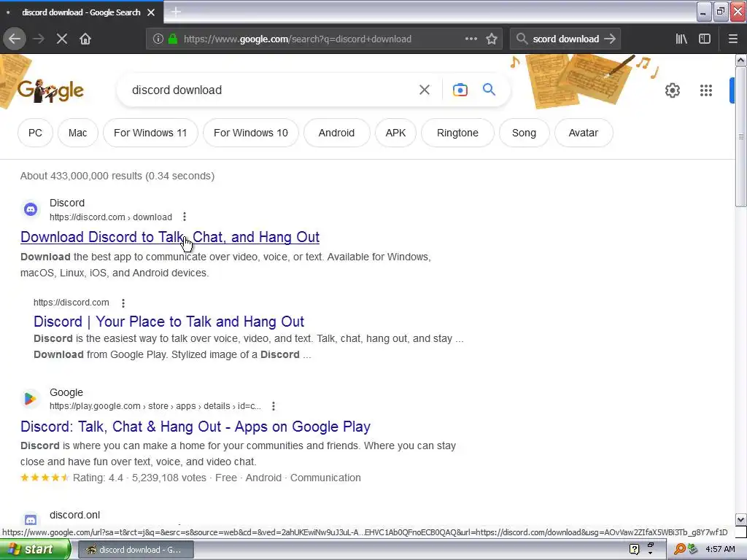This screenshot has width=747, height=560.
Task: Open the Google apps grid
Action: [x=706, y=90]
